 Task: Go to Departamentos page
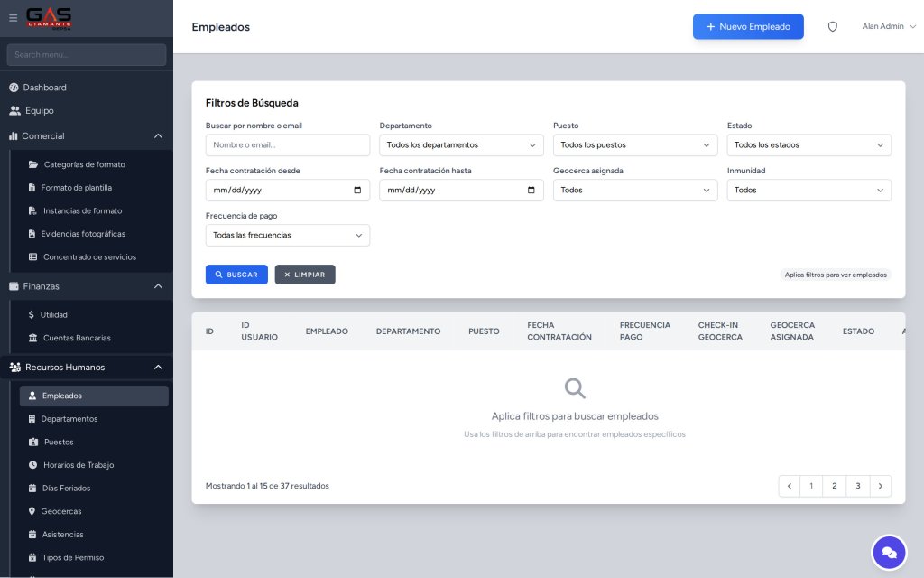pos(94,419)
